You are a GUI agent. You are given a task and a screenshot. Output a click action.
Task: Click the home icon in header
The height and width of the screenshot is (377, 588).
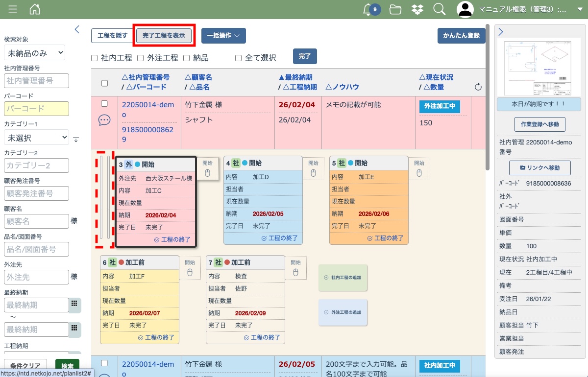(35, 9)
